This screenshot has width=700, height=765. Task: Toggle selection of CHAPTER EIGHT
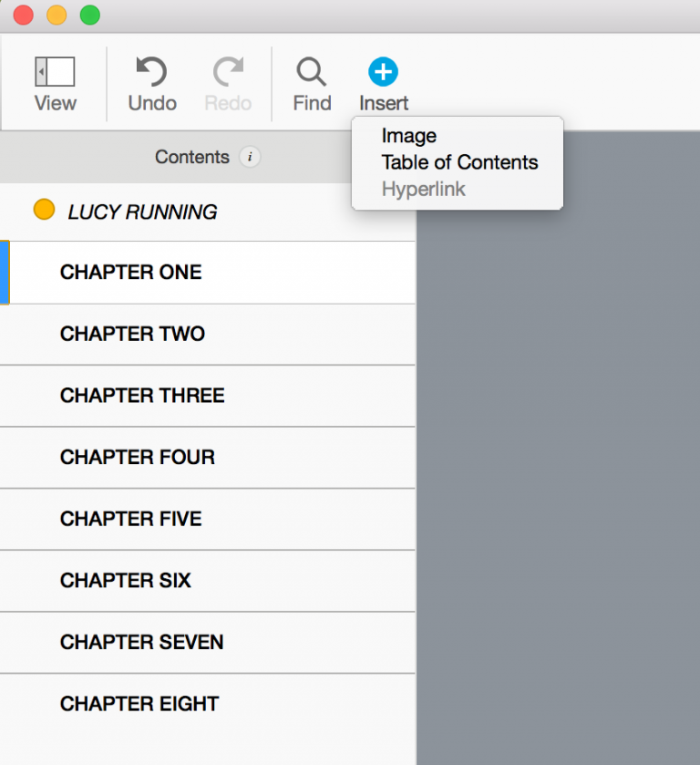[x=139, y=703]
